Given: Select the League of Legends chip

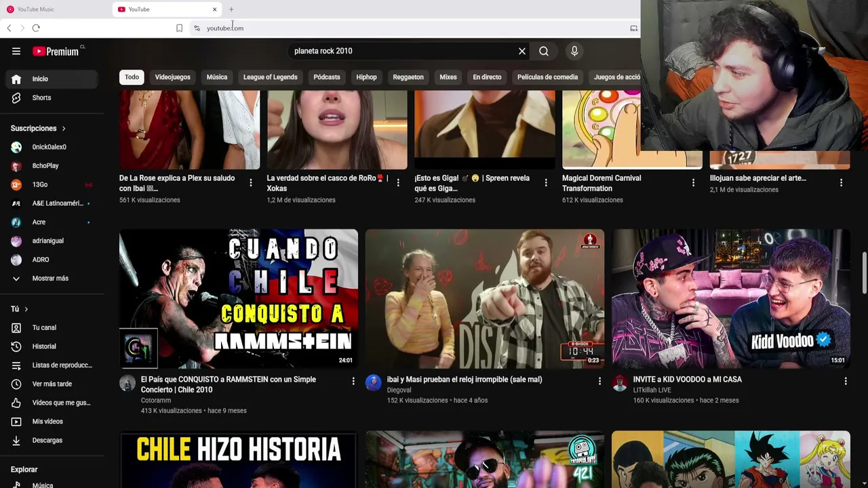Looking at the screenshot, I should tap(270, 77).
